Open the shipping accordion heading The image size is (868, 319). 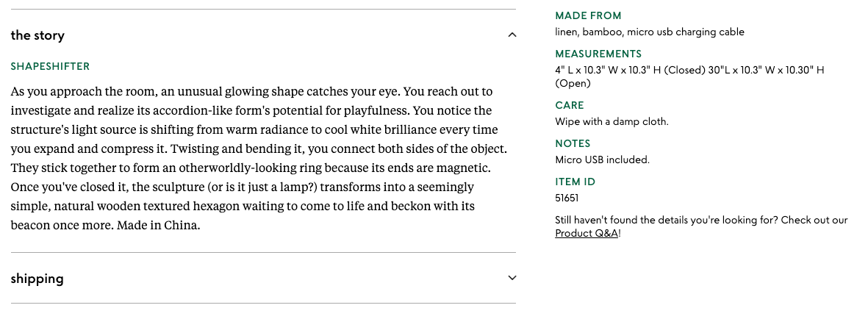click(37, 279)
